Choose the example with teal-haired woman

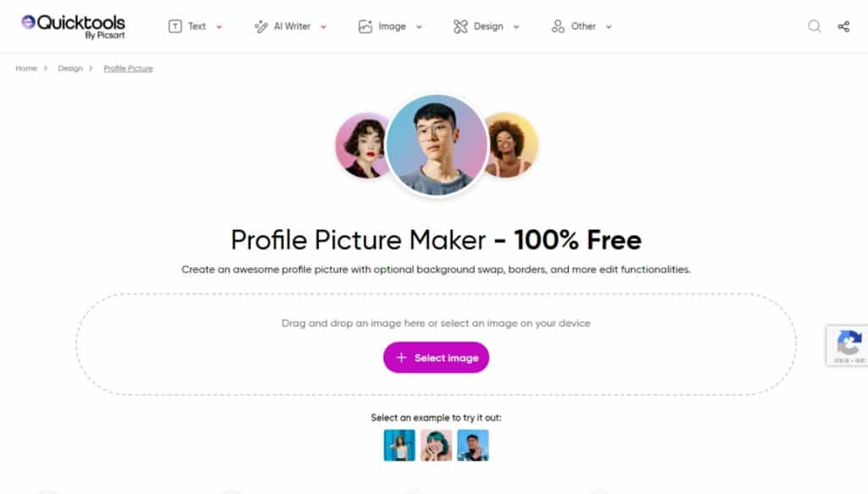pos(437,446)
